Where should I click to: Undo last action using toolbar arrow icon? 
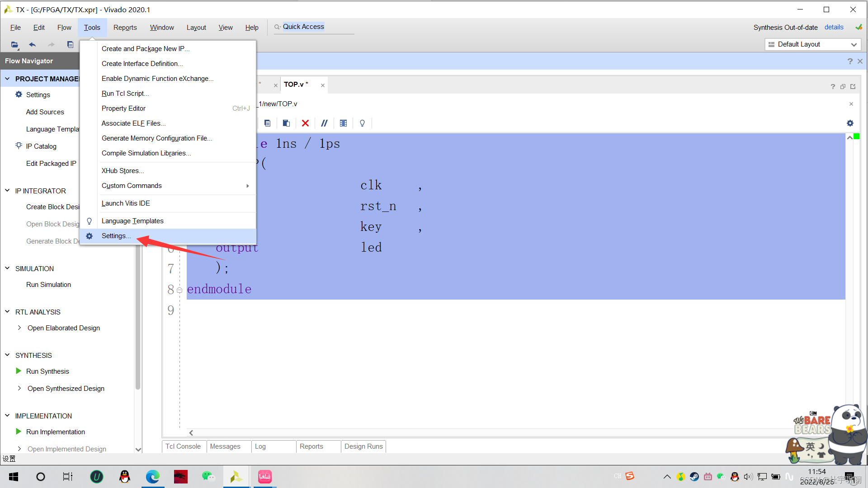(32, 44)
